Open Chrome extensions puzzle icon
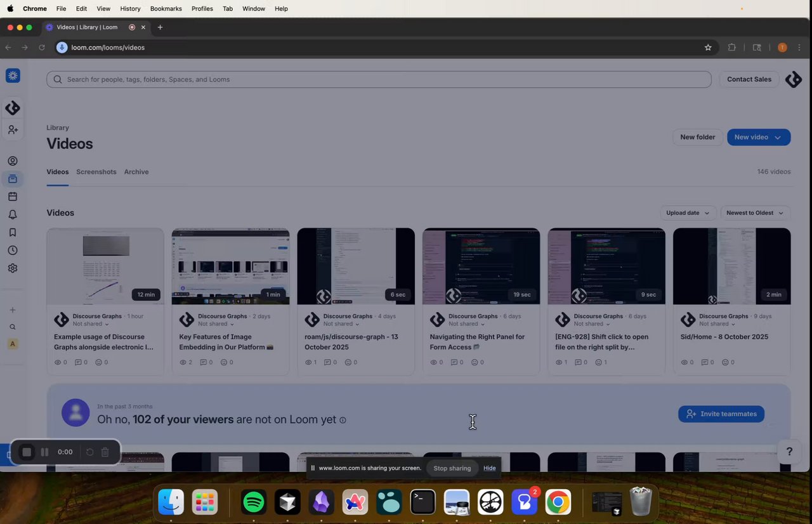The width and height of the screenshot is (812, 524). (731, 48)
